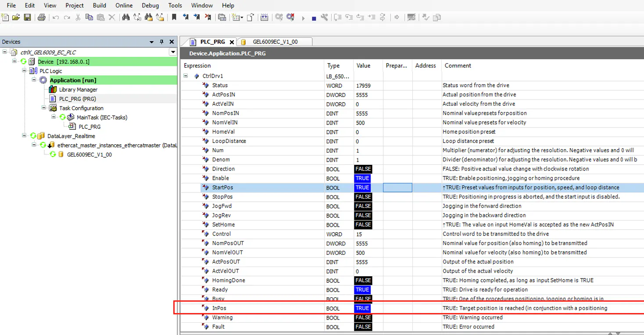
Task: Toggle the Enable TRUE value cell
Action: click(362, 178)
